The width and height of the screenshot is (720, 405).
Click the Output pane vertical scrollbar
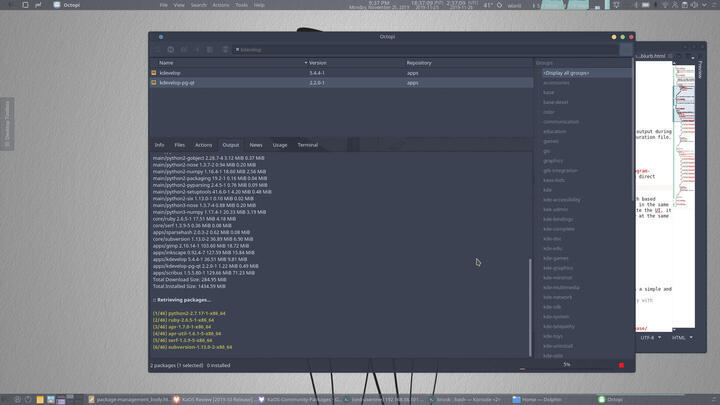530,307
